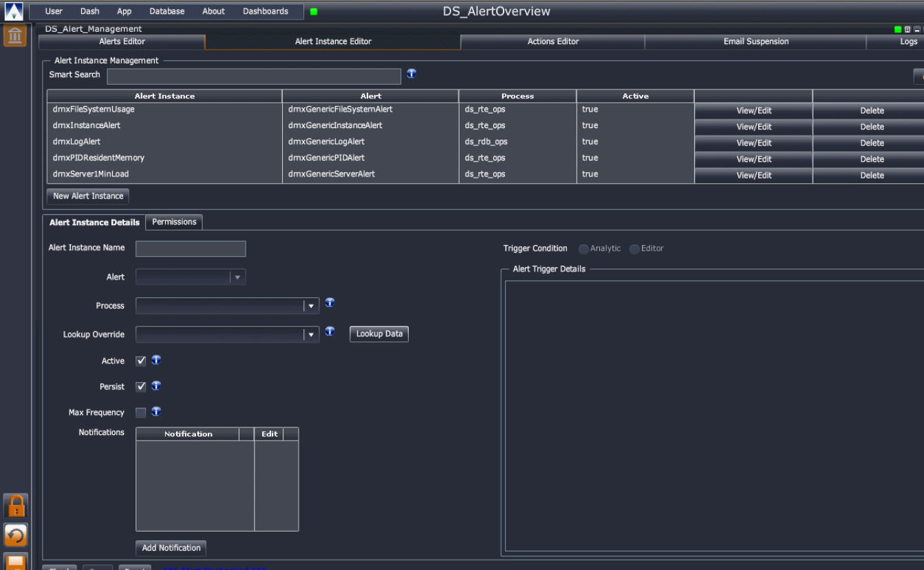Viewport: 924px width, 570px height.
Task: Click View/Edit for dmxServer1MinLoad
Action: [754, 176]
